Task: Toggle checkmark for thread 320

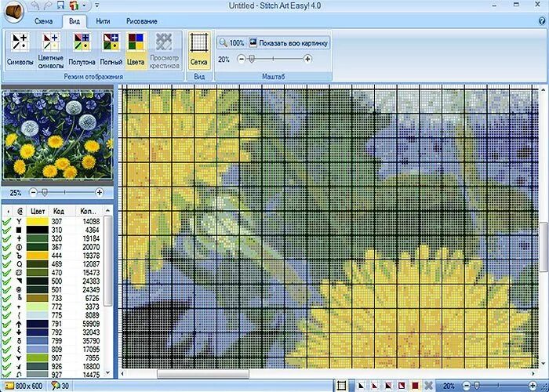Action: 6,238
